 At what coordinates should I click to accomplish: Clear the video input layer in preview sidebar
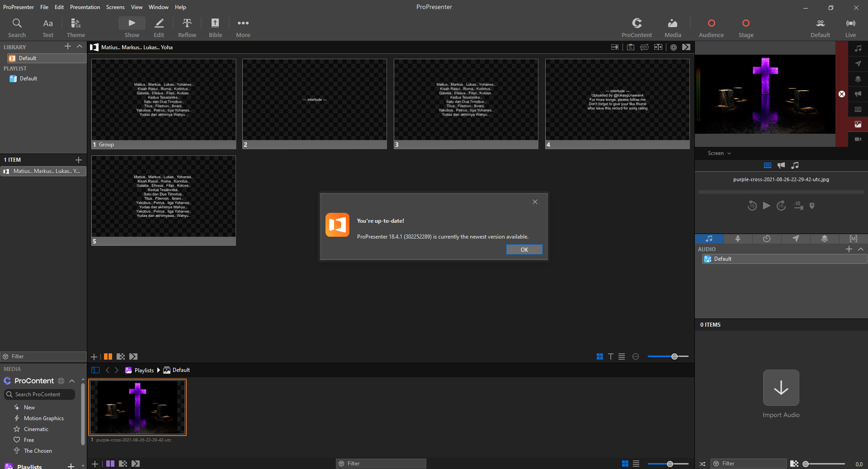click(x=858, y=139)
